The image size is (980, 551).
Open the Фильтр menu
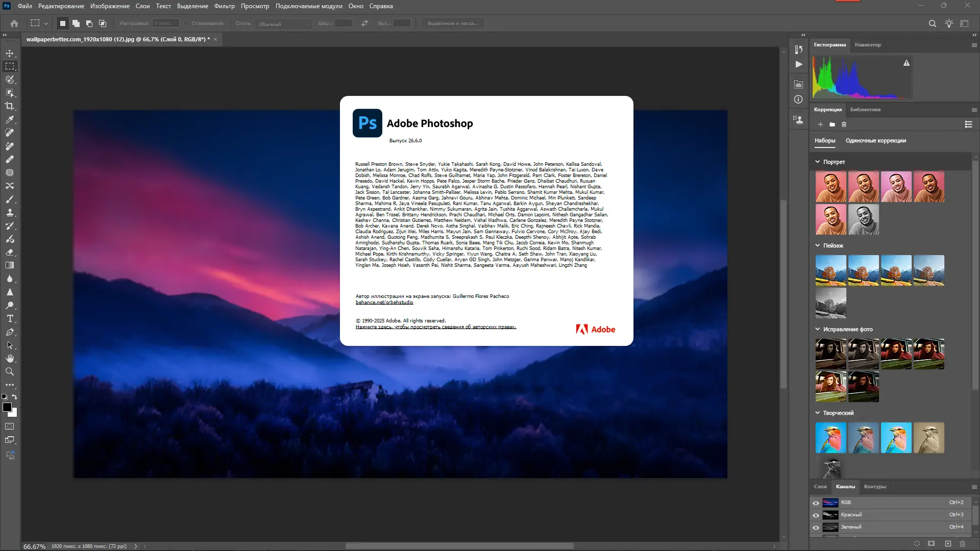click(224, 6)
